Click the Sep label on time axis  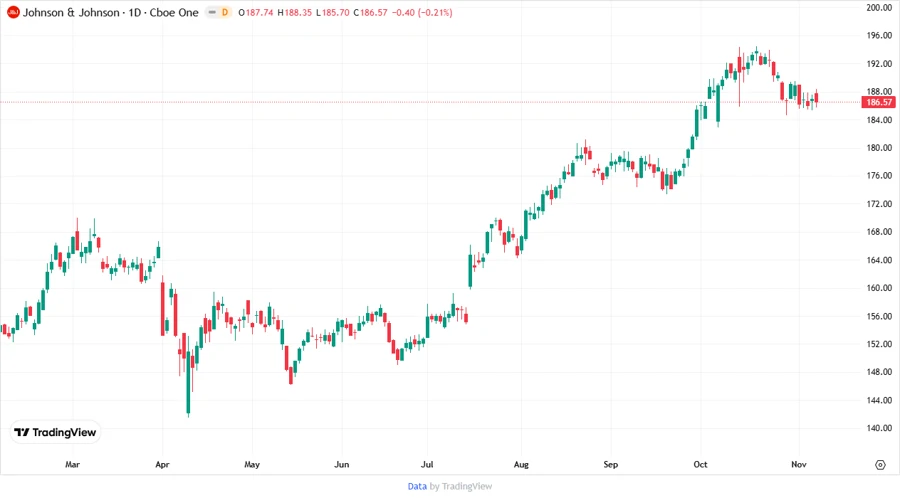click(x=611, y=464)
